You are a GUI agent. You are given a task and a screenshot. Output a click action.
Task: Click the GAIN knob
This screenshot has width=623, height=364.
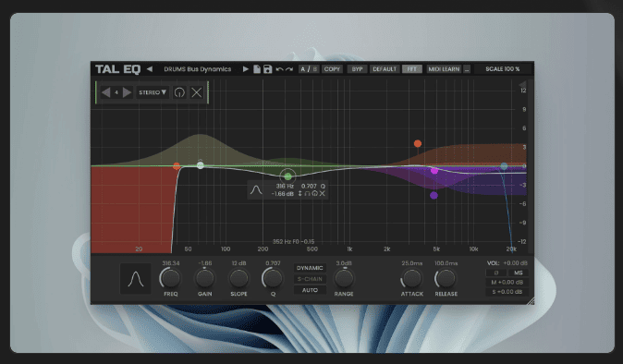click(x=205, y=278)
